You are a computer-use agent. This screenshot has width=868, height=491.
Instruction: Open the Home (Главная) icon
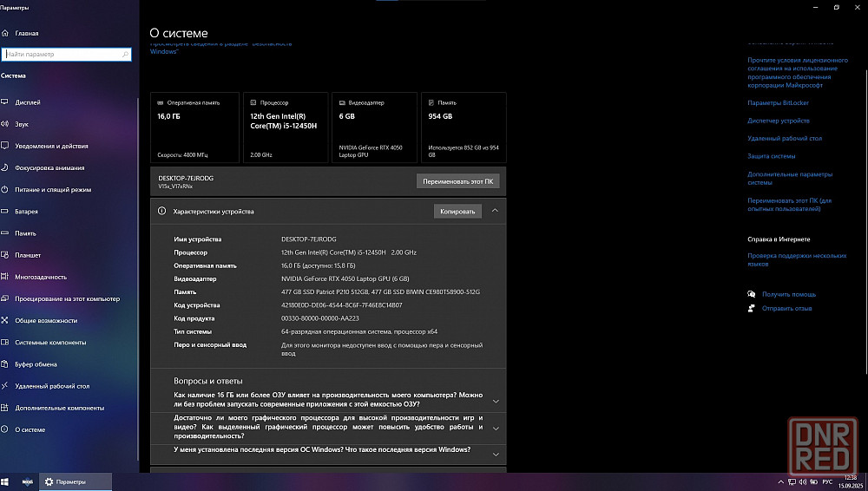point(5,33)
